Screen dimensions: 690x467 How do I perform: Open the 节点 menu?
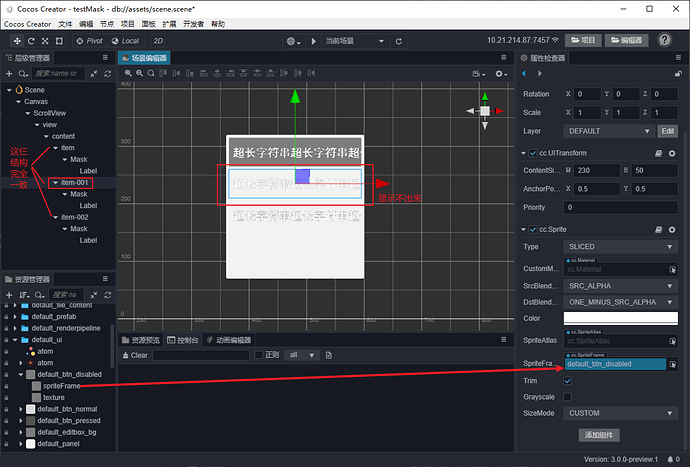(107, 24)
